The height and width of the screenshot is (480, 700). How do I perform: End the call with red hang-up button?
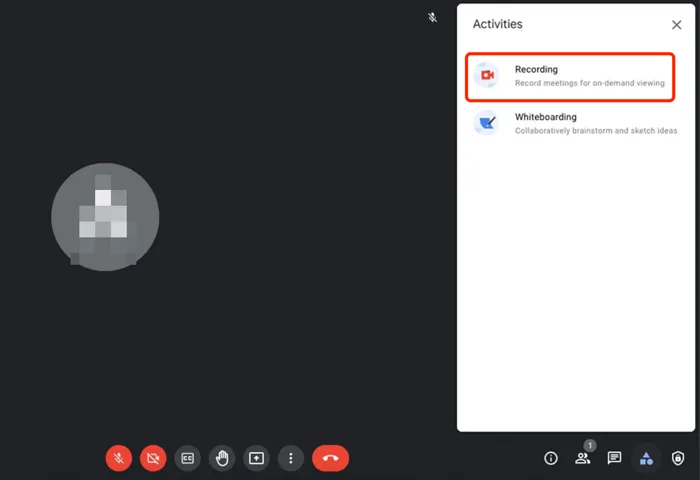click(x=330, y=458)
